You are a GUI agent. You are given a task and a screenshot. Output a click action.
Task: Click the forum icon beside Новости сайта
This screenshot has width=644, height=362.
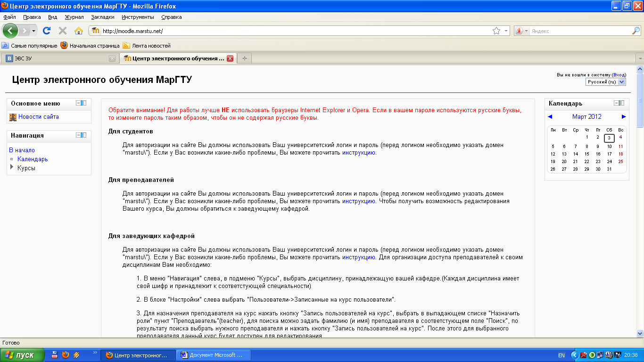tap(13, 117)
